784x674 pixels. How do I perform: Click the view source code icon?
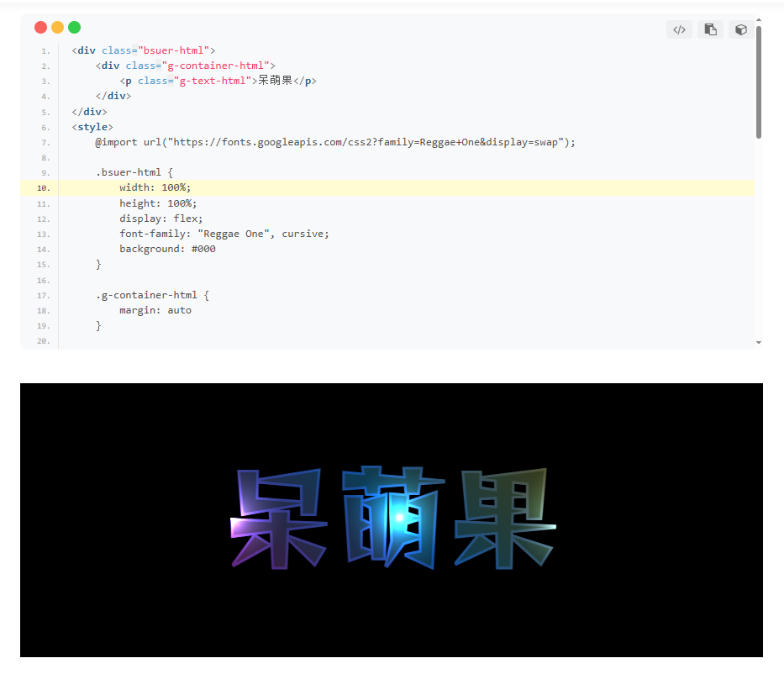coord(679,29)
